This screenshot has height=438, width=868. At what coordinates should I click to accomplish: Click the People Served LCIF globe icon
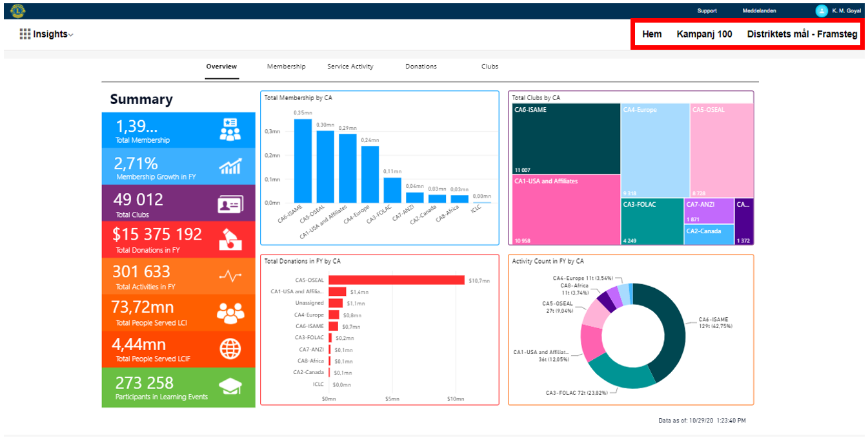(x=230, y=349)
